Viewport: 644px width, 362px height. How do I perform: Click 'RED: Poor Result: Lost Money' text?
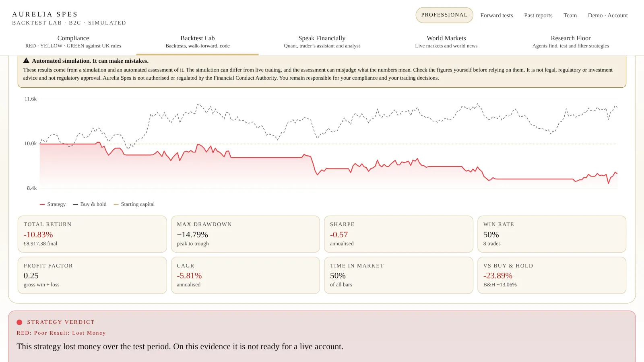coord(61,333)
